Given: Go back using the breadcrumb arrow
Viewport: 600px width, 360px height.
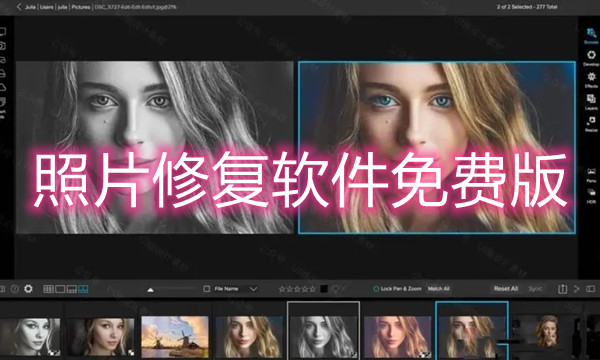Looking at the screenshot, I should click(19, 7).
